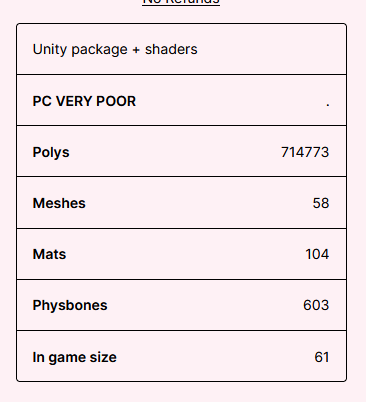The height and width of the screenshot is (402, 366).
Task: Select the 104 mats value
Action: click(317, 254)
